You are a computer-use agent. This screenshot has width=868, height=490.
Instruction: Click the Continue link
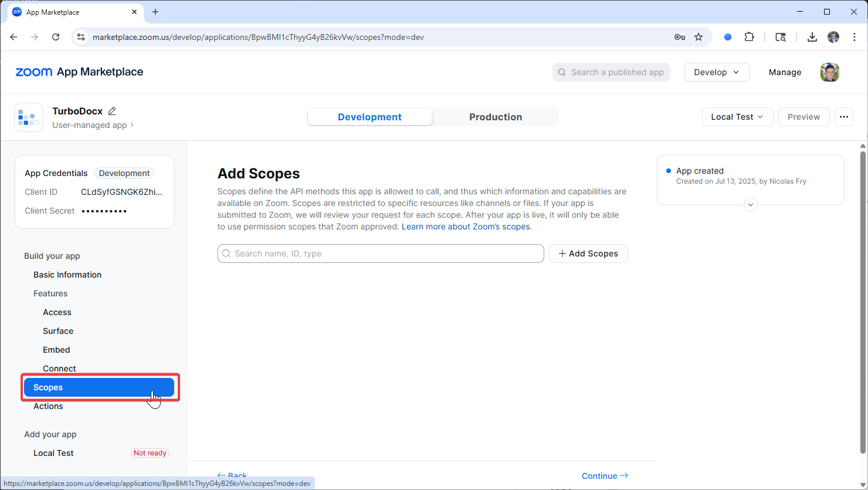(x=605, y=476)
